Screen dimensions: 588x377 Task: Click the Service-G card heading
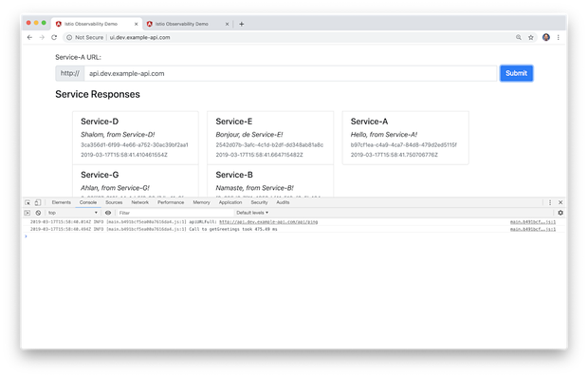(100, 175)
